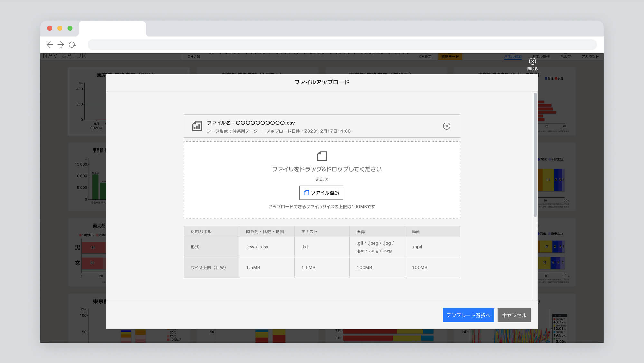Open the ファイル選択 file chooser
644x363 pixels.
(321, 193)
